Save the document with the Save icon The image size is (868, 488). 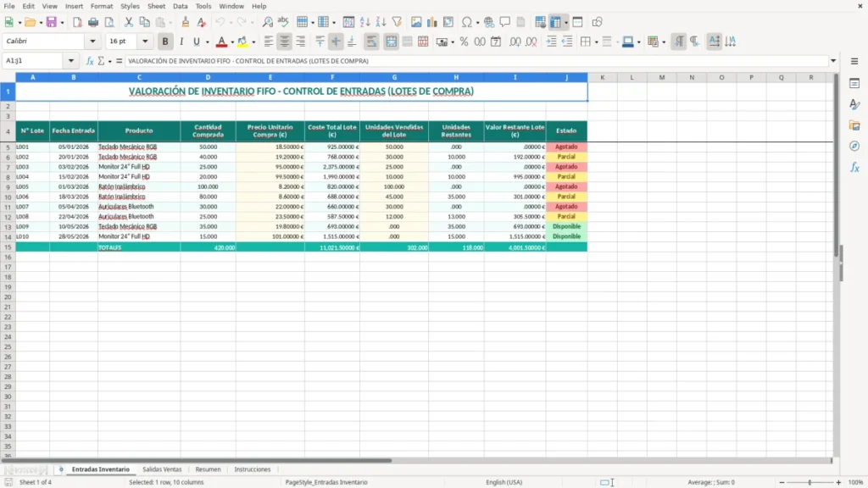pos(51,22)
